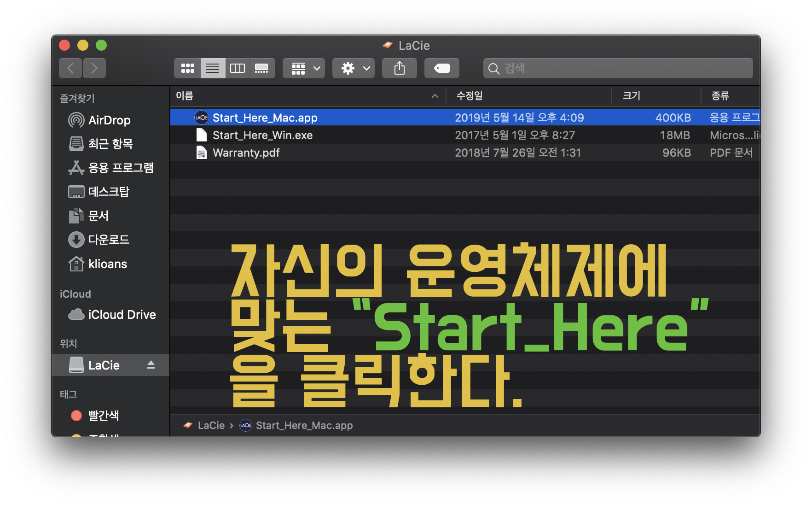Select Start_Here_Mac.app file
812x505 pixels.
[x=465, y=117]
